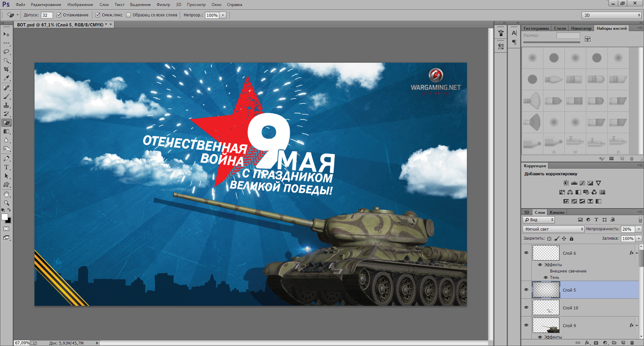This screenshot has width=644, height=346.
Task: Open layer filter type Вид dropdown
Action: point(538,220)
